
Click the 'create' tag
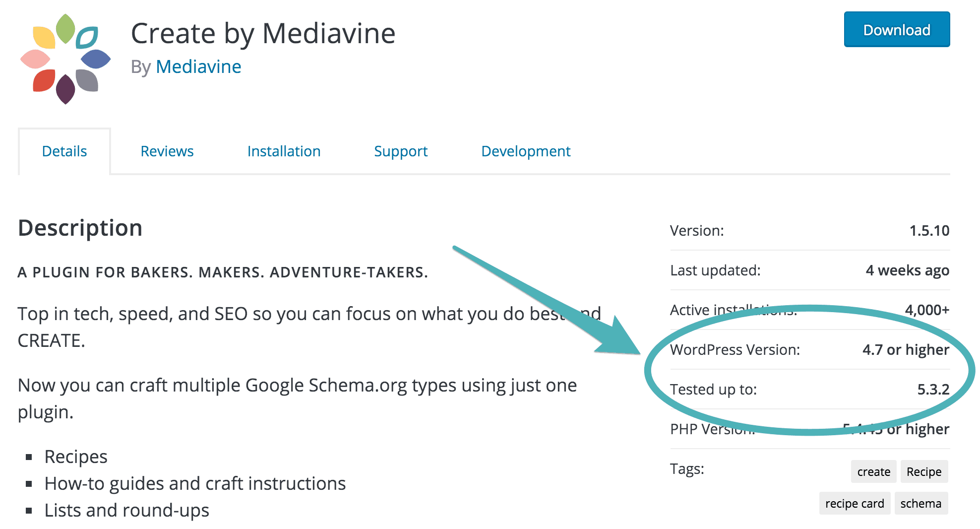(x=873, y=471)
